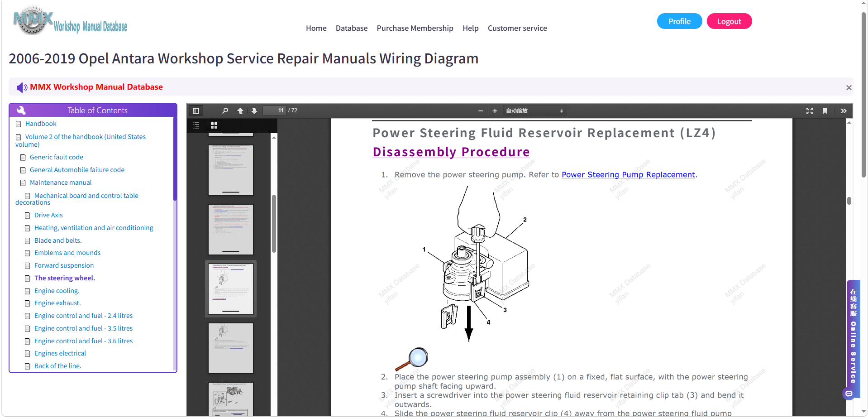Open Emblems and mounds entry
Viewport: 868px width, 418px height.
[x=67, y=253]
